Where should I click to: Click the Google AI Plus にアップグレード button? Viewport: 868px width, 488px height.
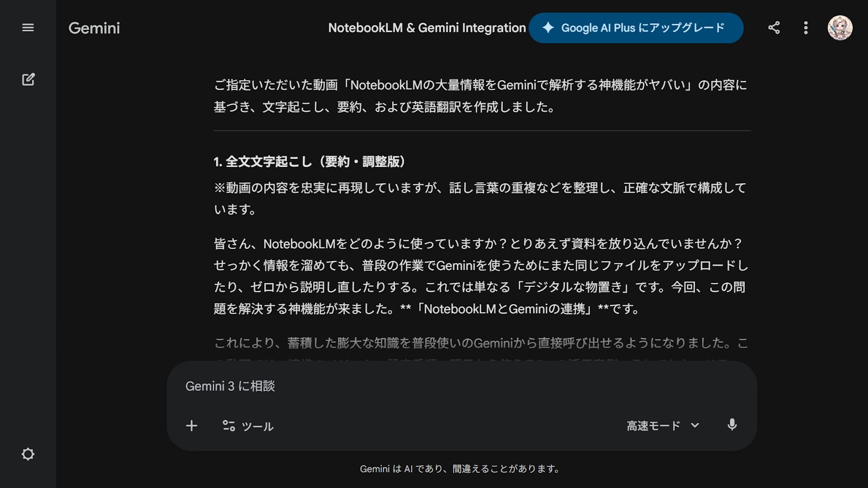[642, 28]
